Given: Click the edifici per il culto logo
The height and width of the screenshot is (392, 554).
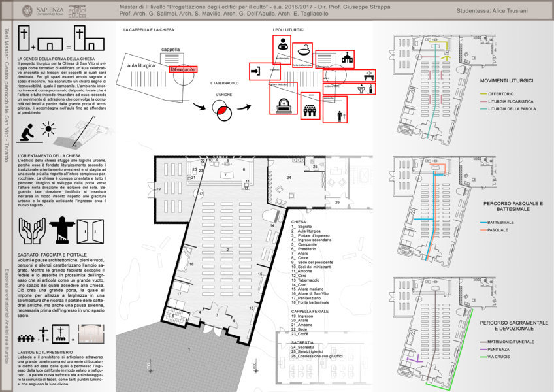Looking at the screenshot, I should (x=76, y=11).
